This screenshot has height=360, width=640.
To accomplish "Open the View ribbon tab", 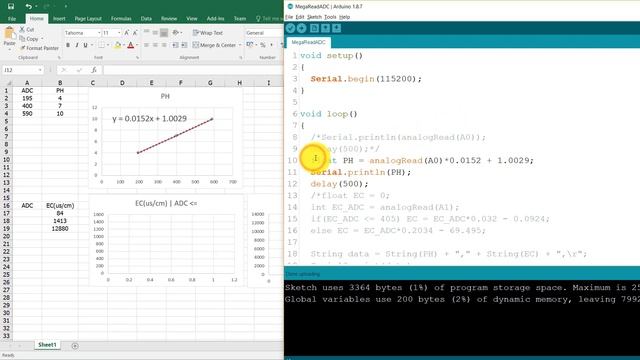I will pos(191,19).
